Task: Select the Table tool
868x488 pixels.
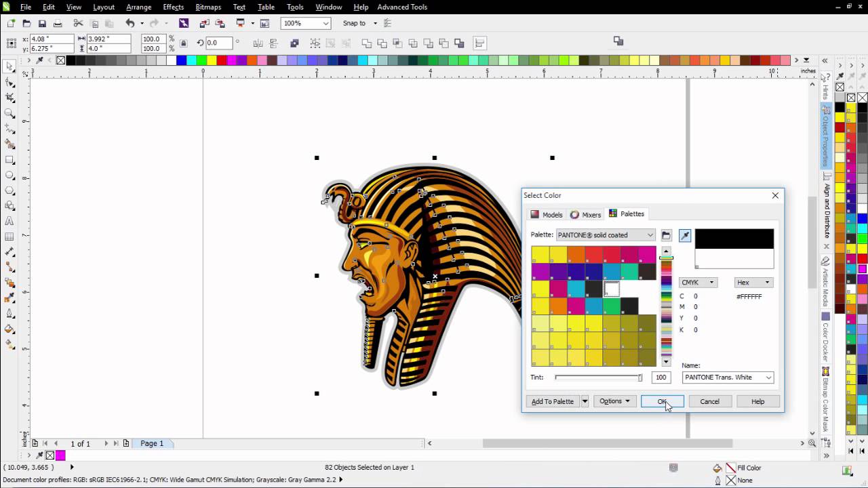Action: tap(9, 237)
